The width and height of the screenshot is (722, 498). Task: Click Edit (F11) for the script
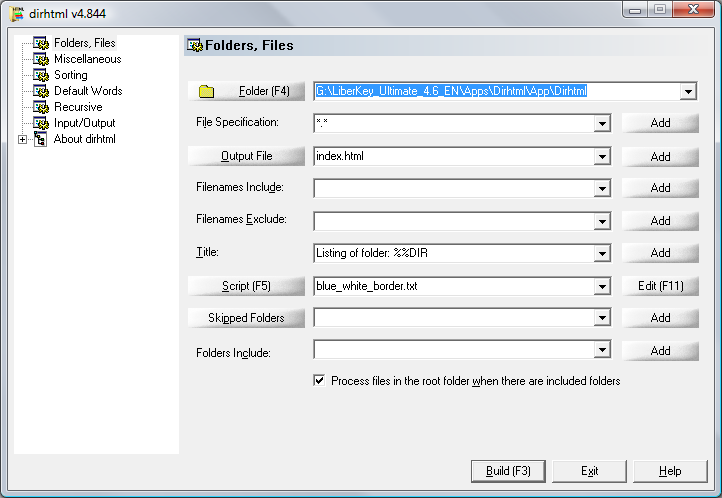click(660, 286)
